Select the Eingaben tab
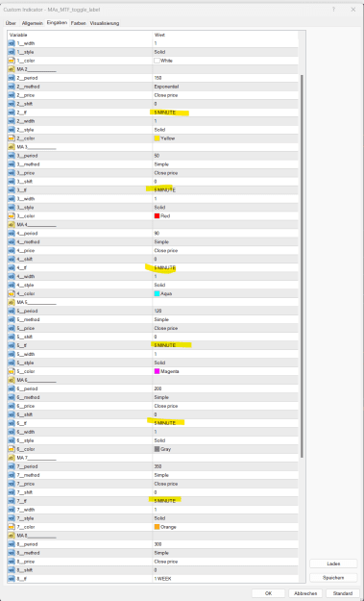Screen dimensions: 364x601 pyautogui.click(x=57, y=23)
